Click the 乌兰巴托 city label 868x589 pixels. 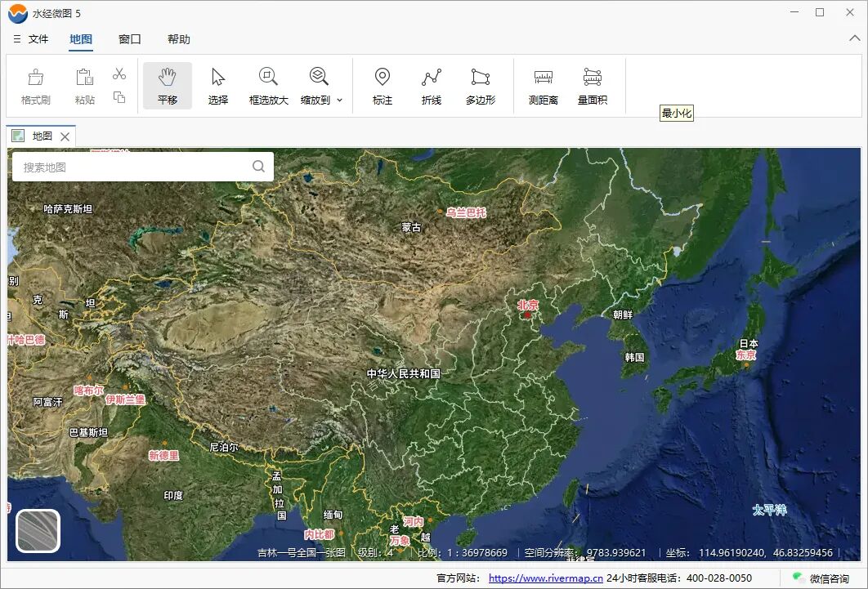pos(466,212)
